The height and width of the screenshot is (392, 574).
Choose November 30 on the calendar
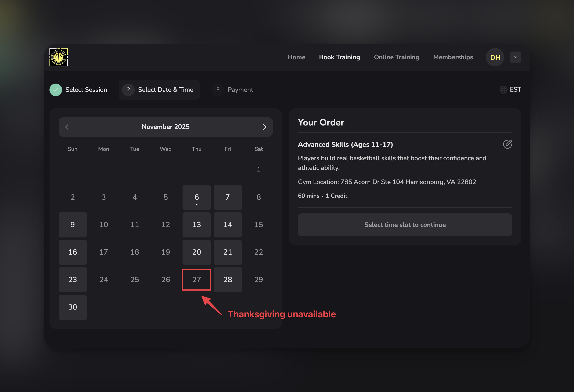73,307
